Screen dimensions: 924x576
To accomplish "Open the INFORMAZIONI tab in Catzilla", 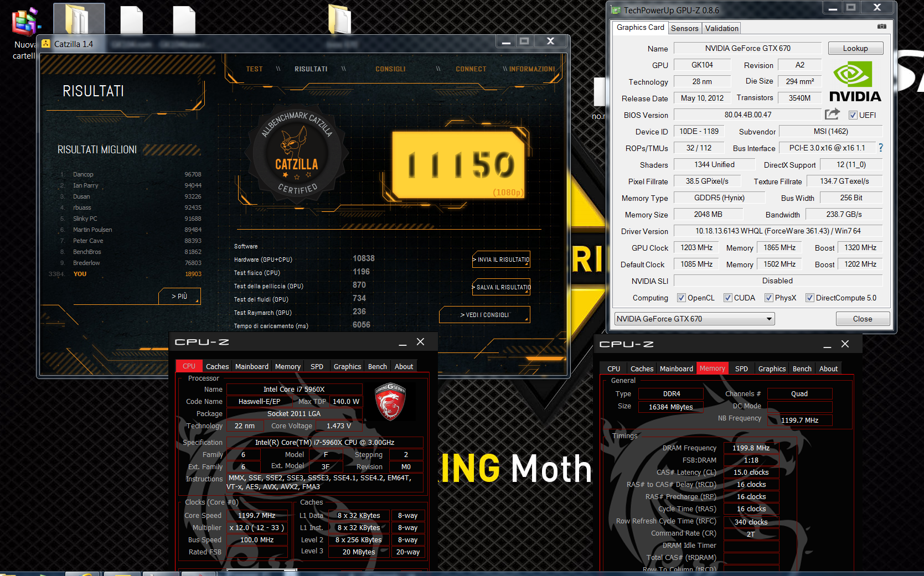I will click(x=532, y=69).
